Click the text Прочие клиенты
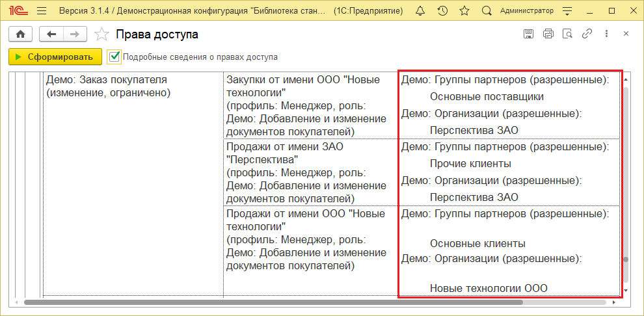The width and height of the screenshot is (644, 316). pyautogui.click(x=471, y=164)
